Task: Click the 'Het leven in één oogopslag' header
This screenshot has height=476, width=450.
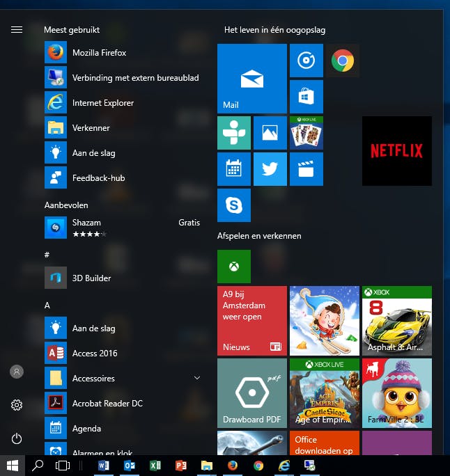Action: click(x=274, y=30)
